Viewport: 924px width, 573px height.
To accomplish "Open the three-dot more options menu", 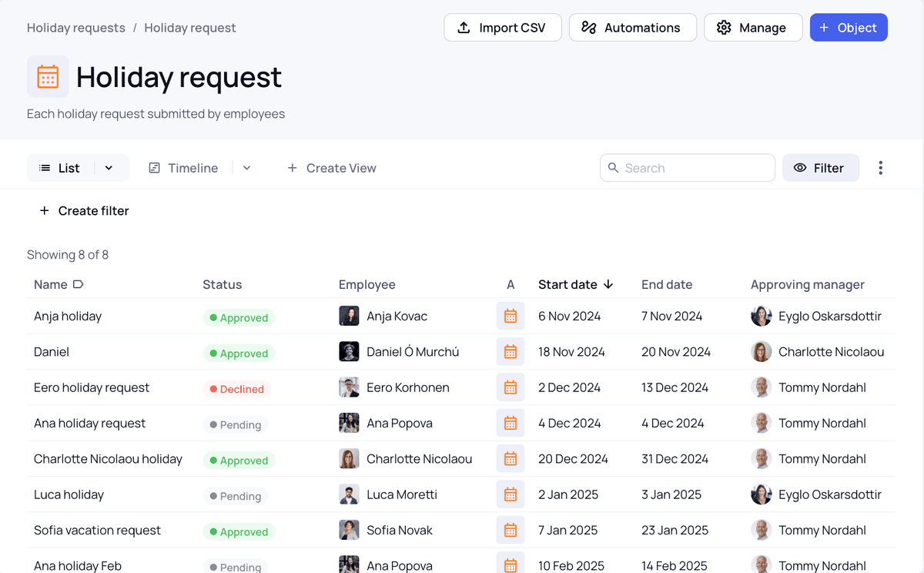I will pos(881,168).
